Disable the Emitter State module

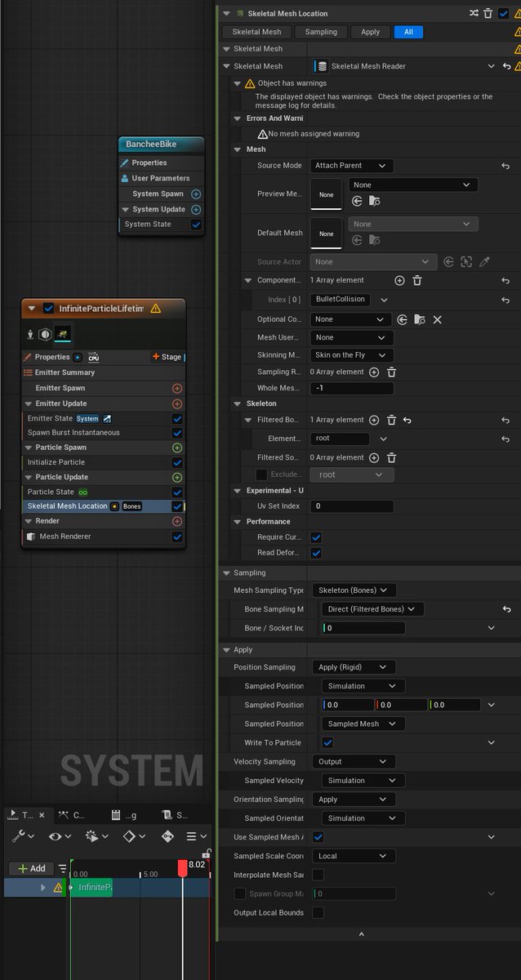point(176,418)
